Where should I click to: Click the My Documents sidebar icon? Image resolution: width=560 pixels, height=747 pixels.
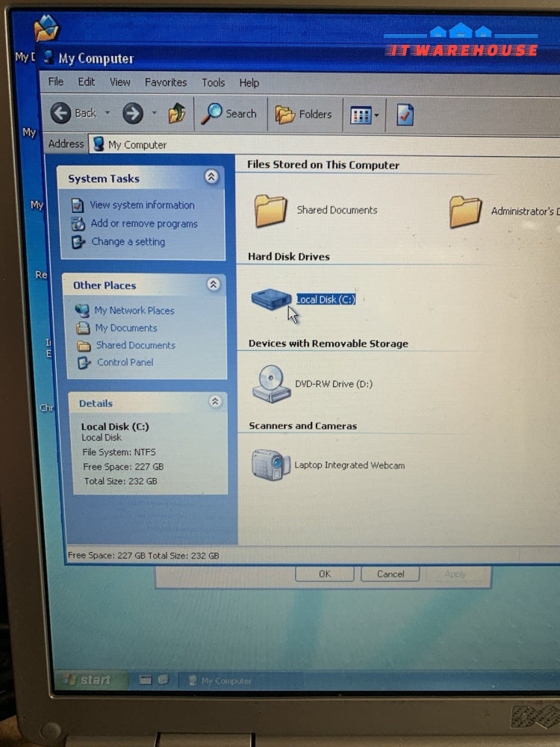click(x=84, y=328)
